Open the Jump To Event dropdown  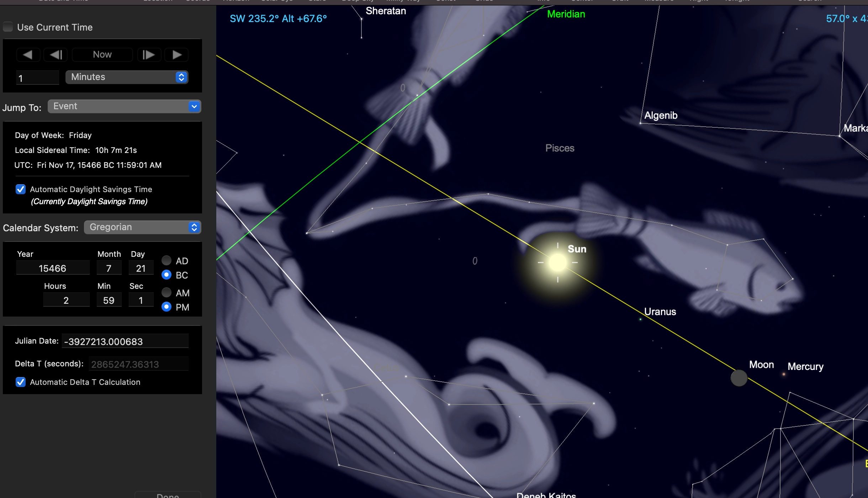point(124,106)
